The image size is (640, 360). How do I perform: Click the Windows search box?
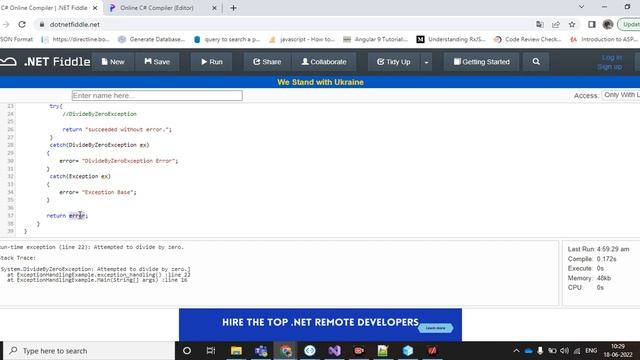[89, 351]
